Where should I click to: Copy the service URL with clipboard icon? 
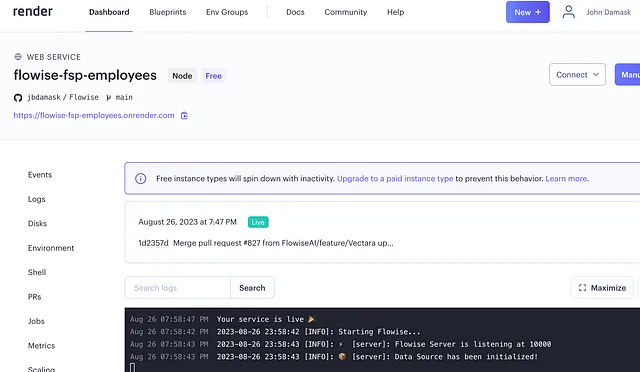(x=184, y=116)
